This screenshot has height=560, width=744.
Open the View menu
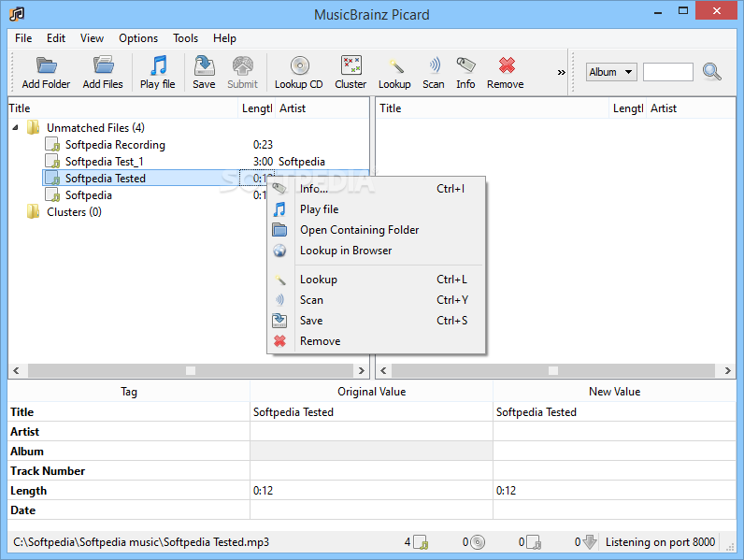[92, 38]
